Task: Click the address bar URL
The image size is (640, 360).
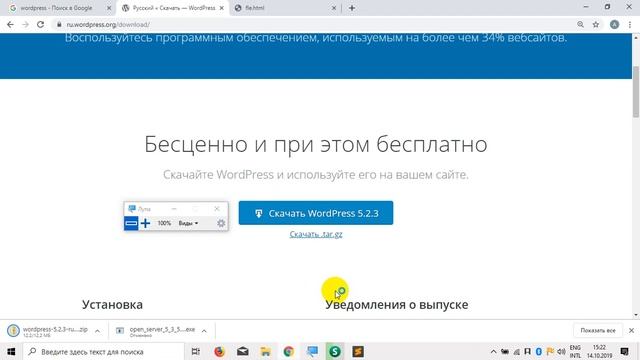Action: [x=108, y=24]
